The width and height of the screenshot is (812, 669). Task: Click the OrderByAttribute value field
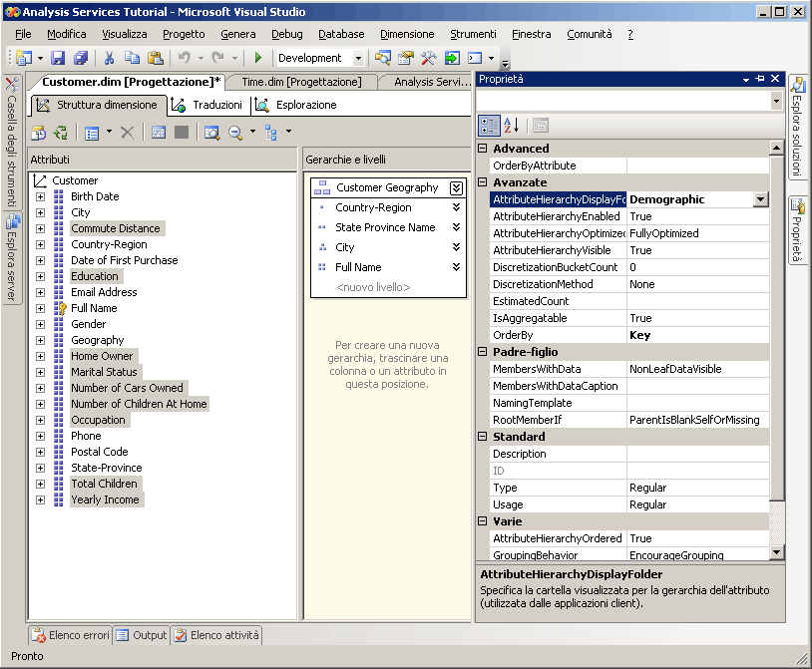point(698,166)
